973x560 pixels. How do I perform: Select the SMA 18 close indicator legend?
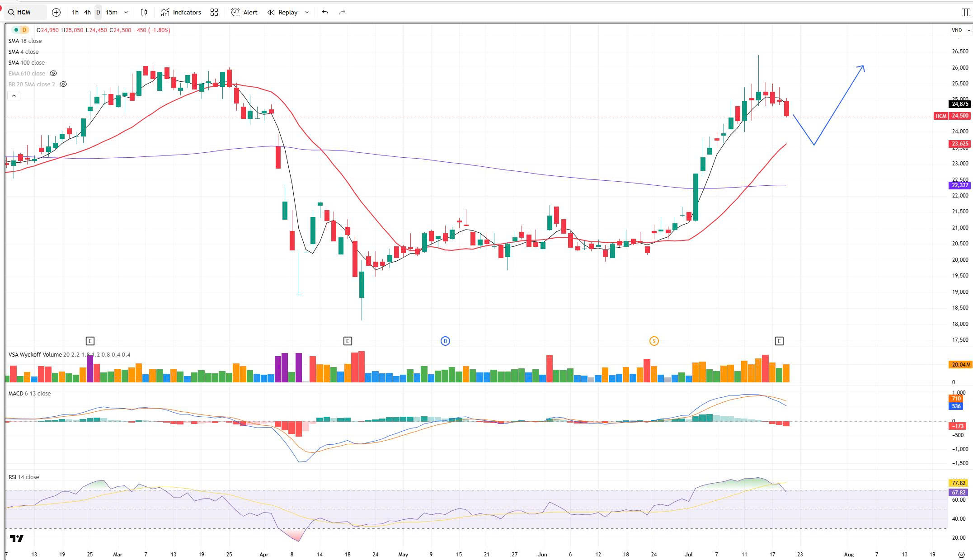(x=25, y=41)
